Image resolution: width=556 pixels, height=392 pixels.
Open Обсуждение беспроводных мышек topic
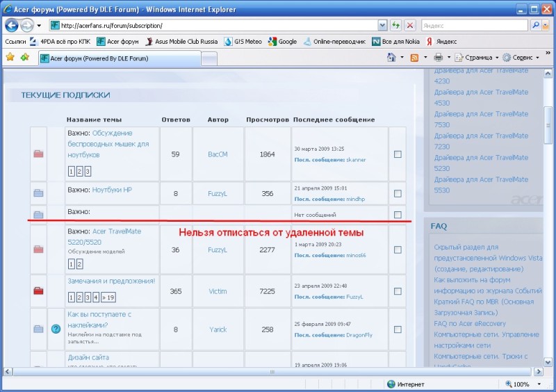click(108, 144)
